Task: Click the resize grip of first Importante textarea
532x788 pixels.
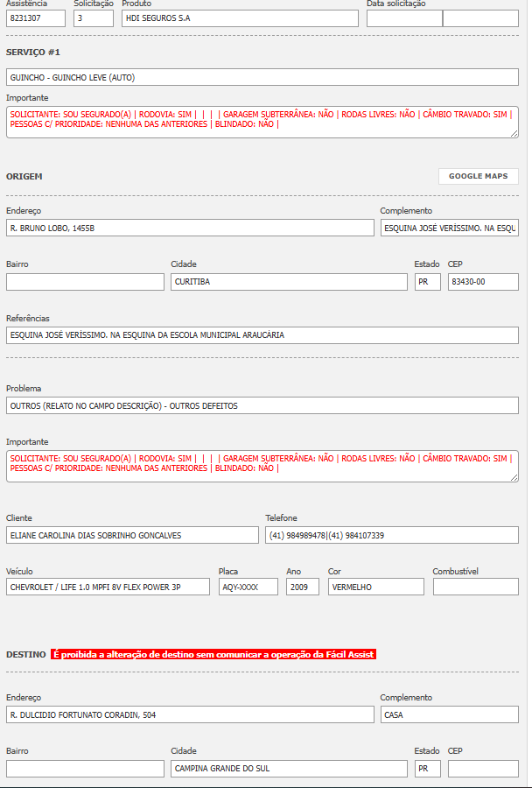Action: [514, 134]
